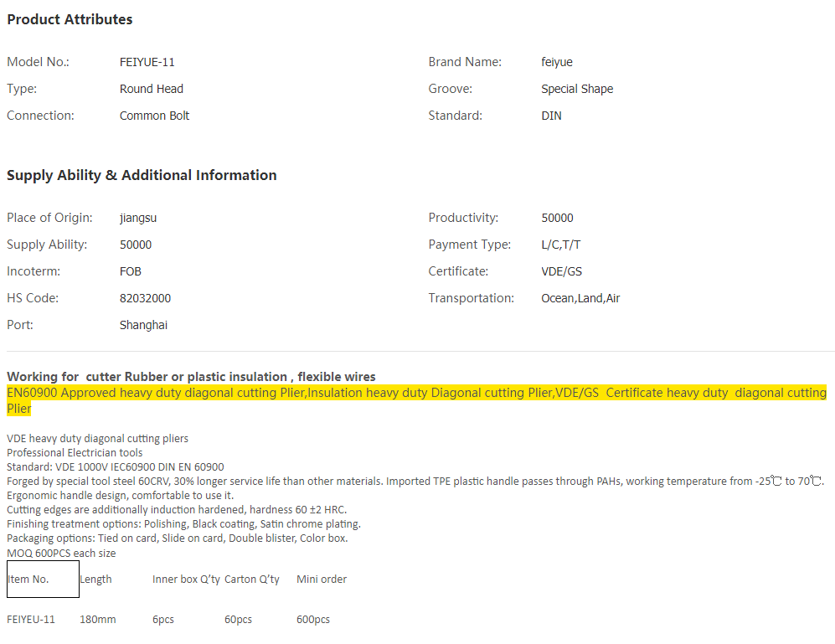Click the Common Bolt connection value
The height and width of the screenshot is (644, 835).
click(x=154, y=116)
